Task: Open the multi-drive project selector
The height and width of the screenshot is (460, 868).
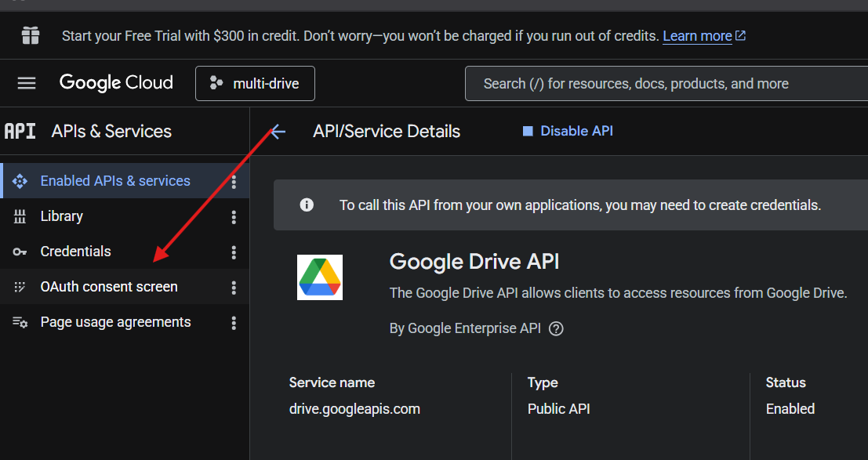Action: click(255, 84)
